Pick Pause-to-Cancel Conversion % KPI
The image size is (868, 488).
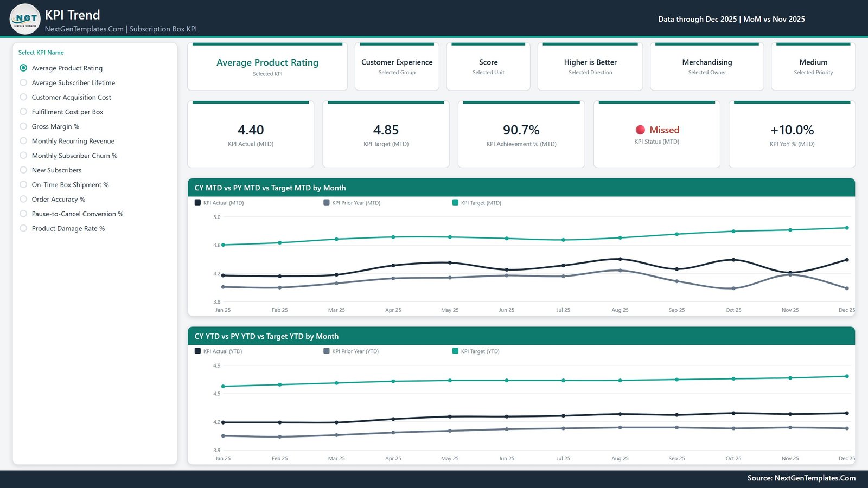pyautogui.click(x=23, y=214)
